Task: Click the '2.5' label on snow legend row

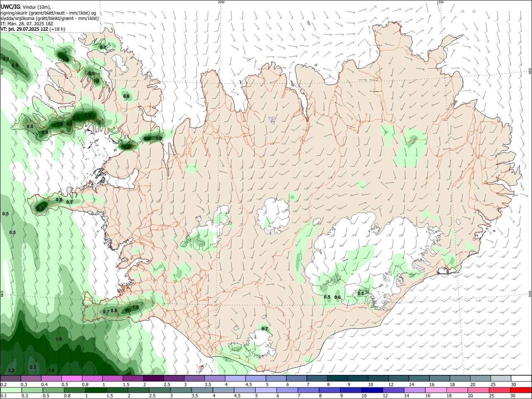Action: tap(167, 384)
